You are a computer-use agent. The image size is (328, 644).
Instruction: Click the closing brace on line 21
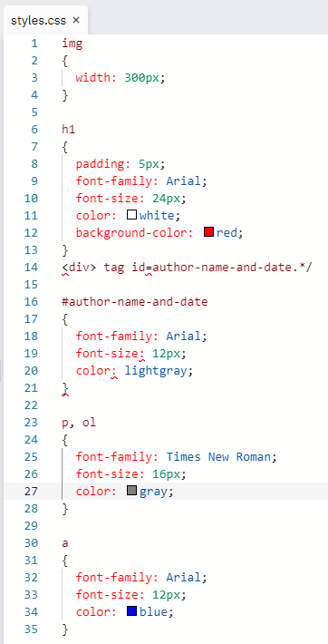65,388
